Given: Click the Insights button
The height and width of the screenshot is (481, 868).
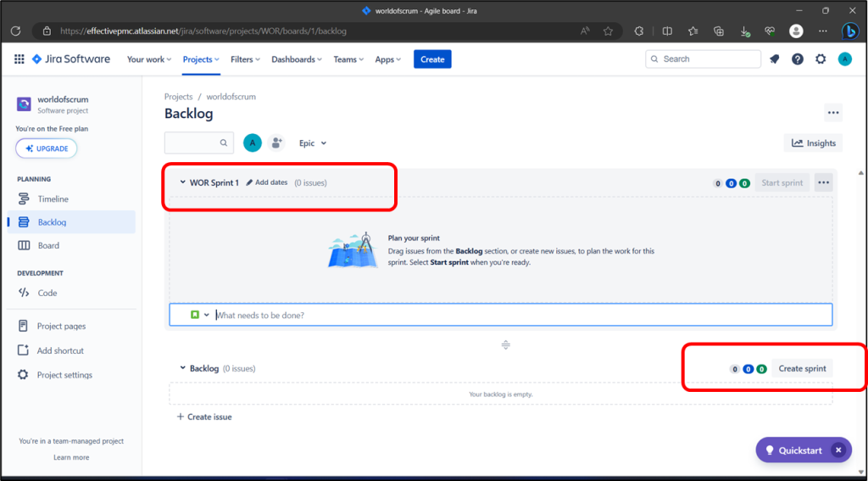Looking at the screenshot, I should tap(813, 143).
